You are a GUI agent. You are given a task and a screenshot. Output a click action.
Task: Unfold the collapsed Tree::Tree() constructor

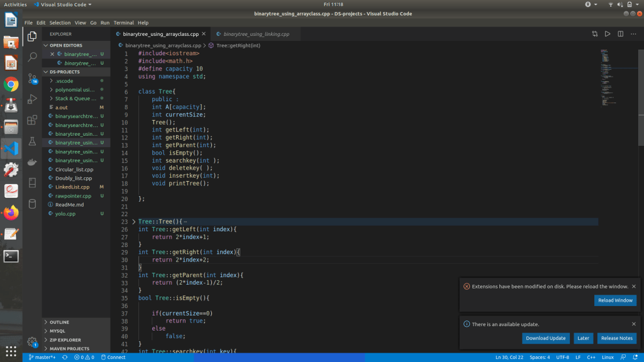point(133,222)
